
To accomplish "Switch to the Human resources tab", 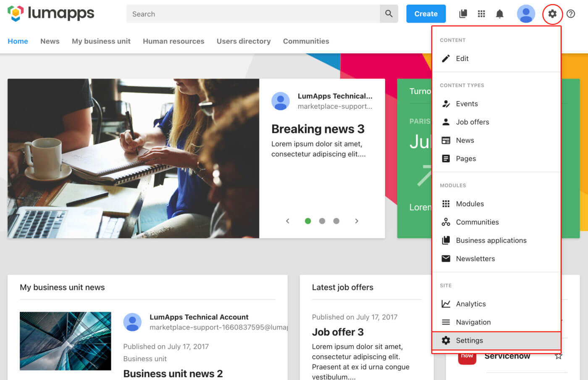I will tap(173, 41).
